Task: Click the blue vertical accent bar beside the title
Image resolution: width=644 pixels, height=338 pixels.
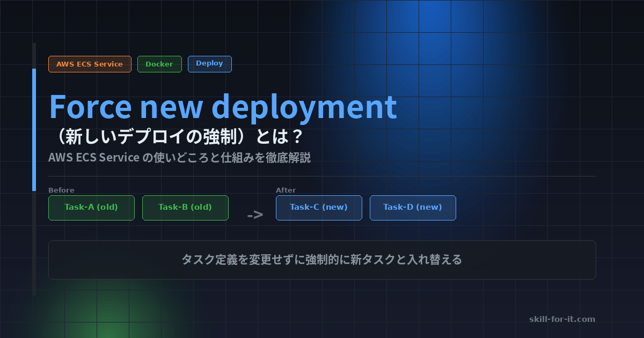Action: click(x=34, y=129)
